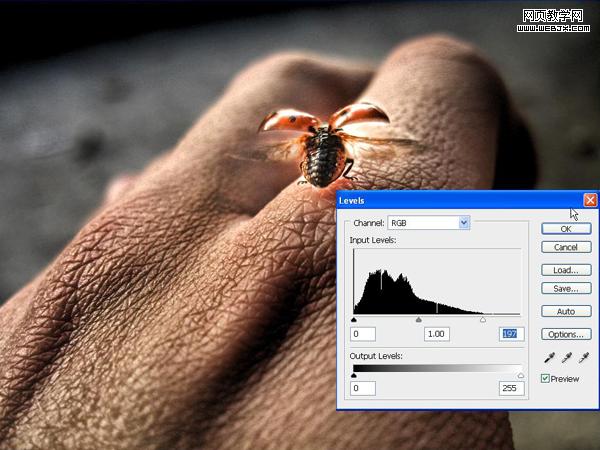Click the Load... button
This screenshot has height=450, width=600.
click(566, 270)
